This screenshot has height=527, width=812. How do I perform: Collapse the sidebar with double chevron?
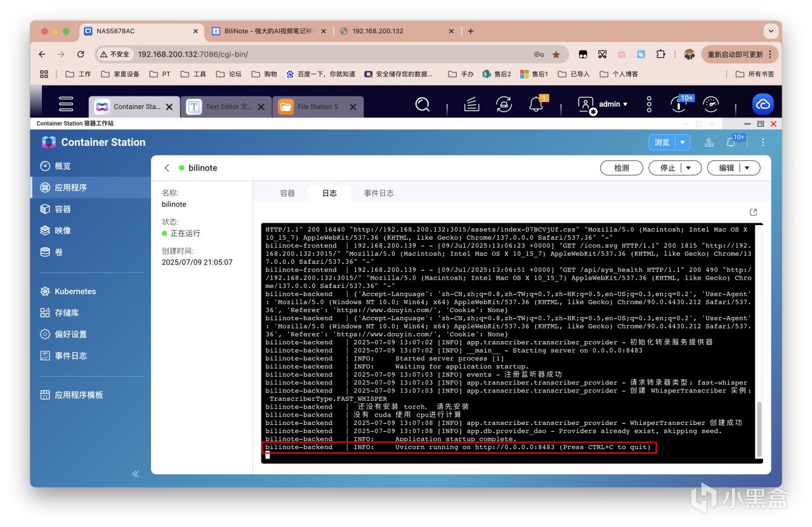point(135,474)
